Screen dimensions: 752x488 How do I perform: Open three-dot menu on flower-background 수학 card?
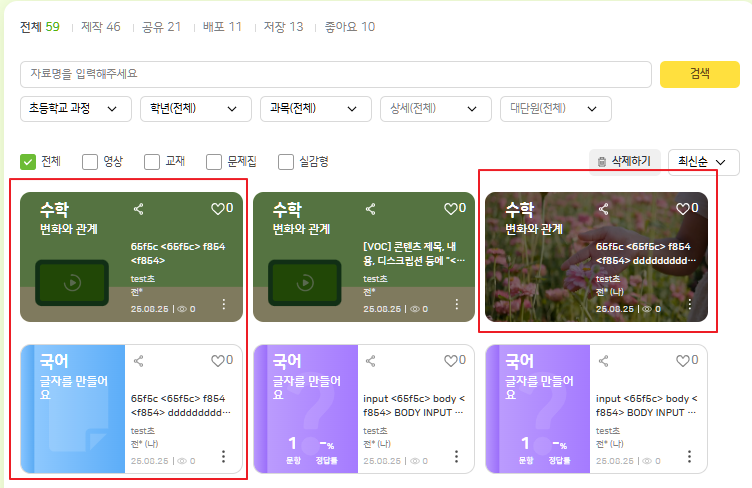pyautogui.click(x=689, y=304)
